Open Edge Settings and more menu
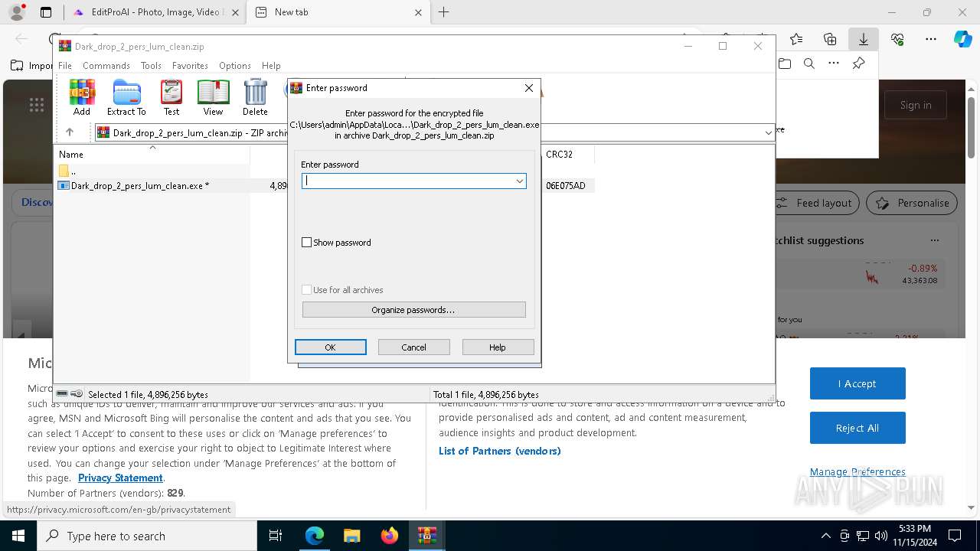Screen dimensions: 980x551 (931, 39)
